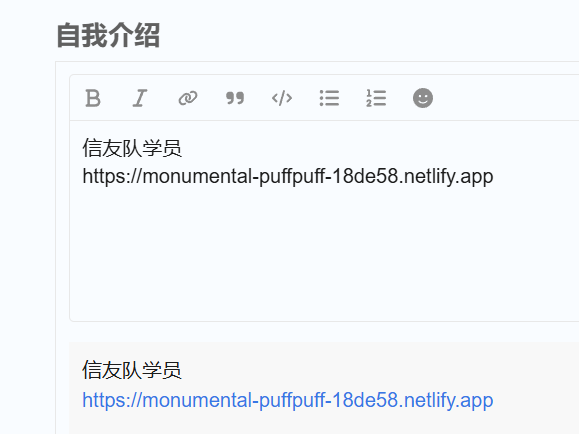Viewport: 579px width, 434px height.
Task: Click the empty toolbar space beside the emoji icon
Action: click(x=506, y=98)
